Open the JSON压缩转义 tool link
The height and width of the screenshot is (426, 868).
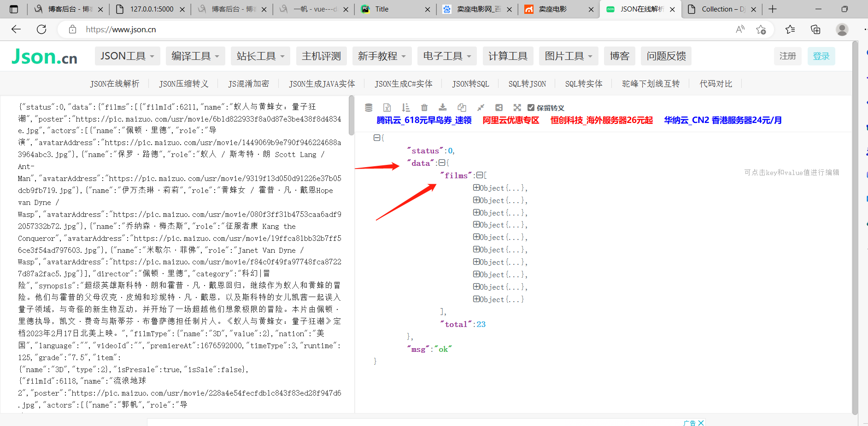pyautogui.click(x=184, y=84)
